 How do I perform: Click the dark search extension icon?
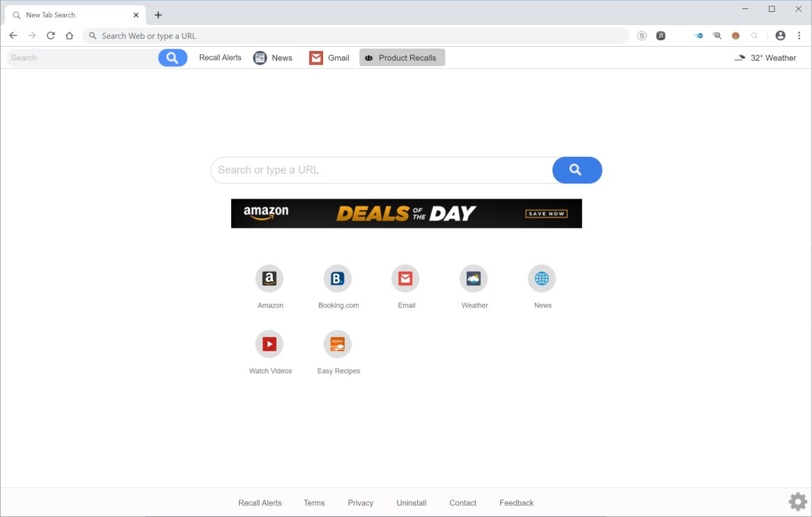[x=717, y=36]
